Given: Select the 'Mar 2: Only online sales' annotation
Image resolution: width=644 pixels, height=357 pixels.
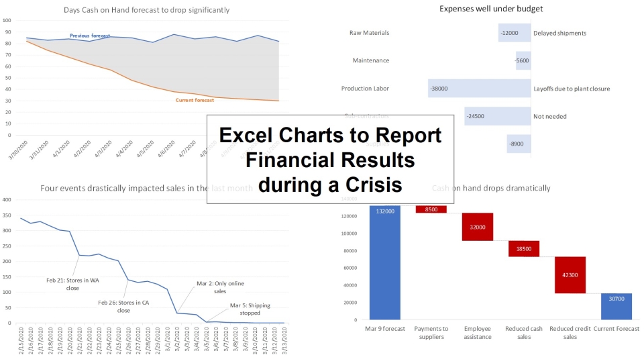Looking at the screenshot, I should 220,287.
